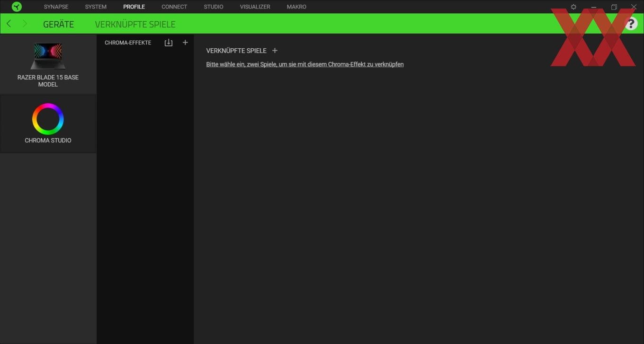644x344 pixels.
Task: Open the GERÄTE subtab
Action: pyautogui.click(x=58, y=24)
